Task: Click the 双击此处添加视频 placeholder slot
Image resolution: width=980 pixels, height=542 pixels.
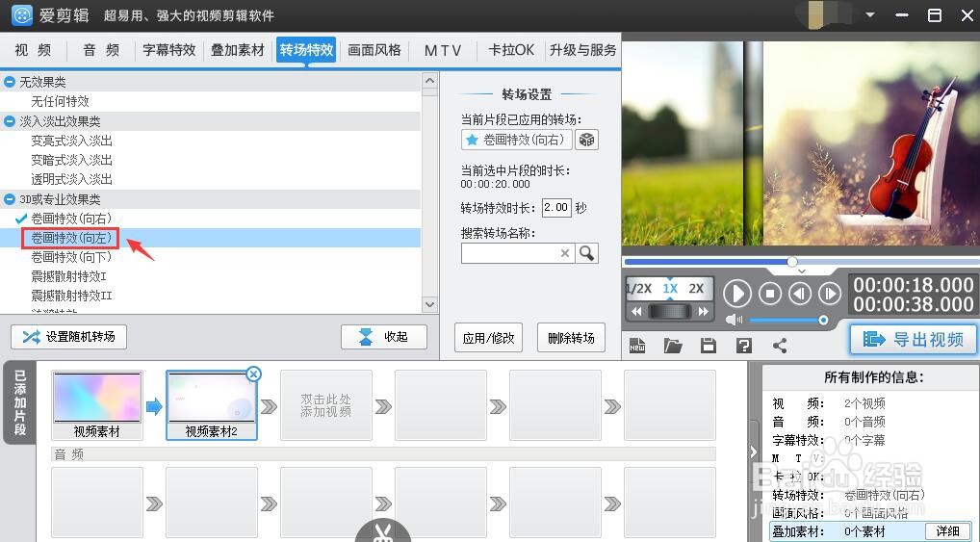Action: coord(325,405)
